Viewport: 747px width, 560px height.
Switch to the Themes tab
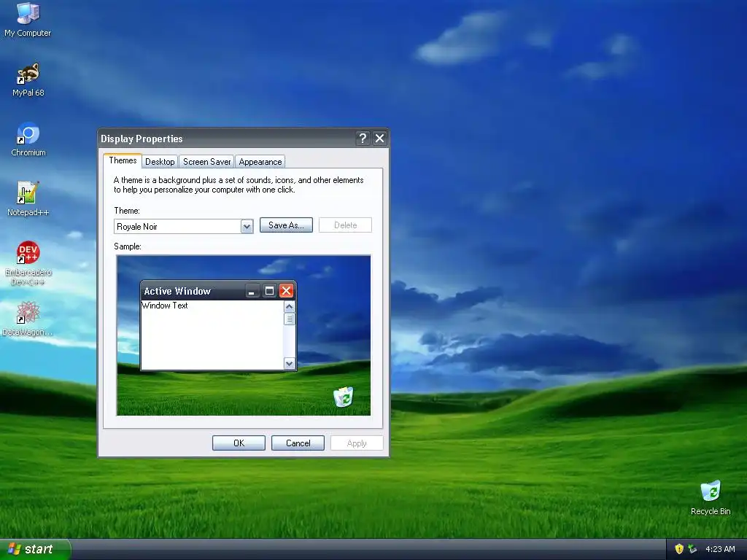[123, 160]
